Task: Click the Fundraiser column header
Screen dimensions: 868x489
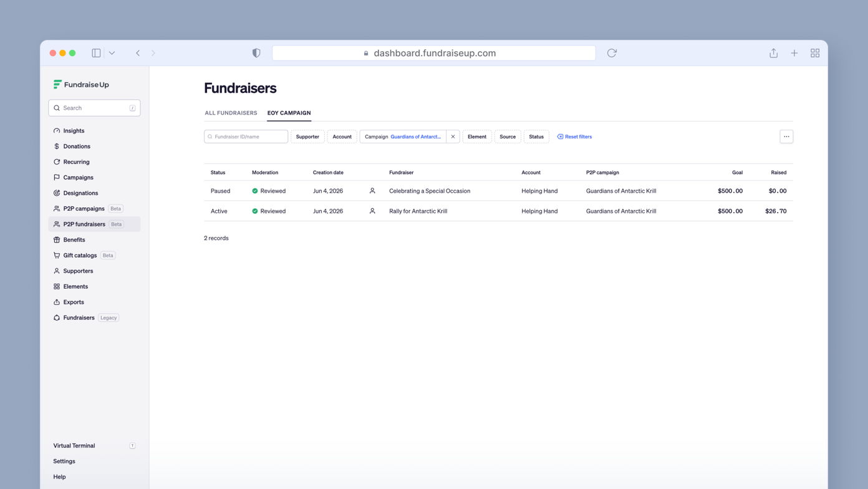Action: [401, 173]
